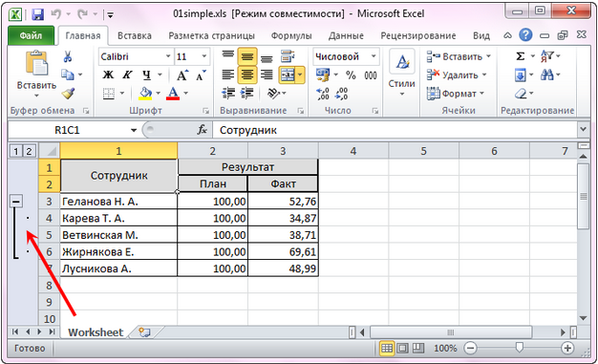Screen dimensions: 598x364
Task: Switch to Вид tab
Action: tap(481, 36)
